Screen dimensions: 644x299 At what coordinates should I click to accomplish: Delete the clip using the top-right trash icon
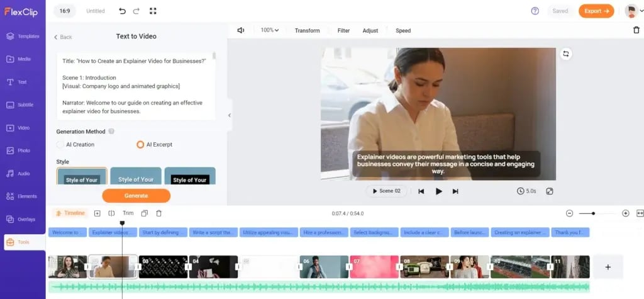[636, 30]
